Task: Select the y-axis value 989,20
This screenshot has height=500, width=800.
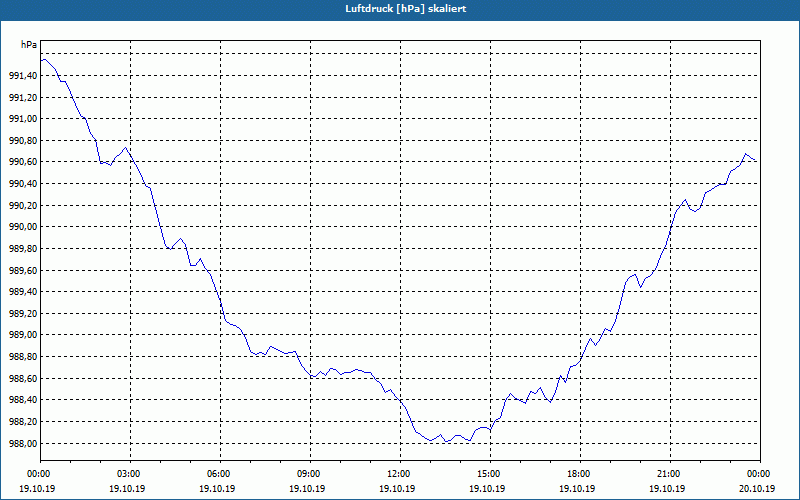Action: tap(23, 314)
